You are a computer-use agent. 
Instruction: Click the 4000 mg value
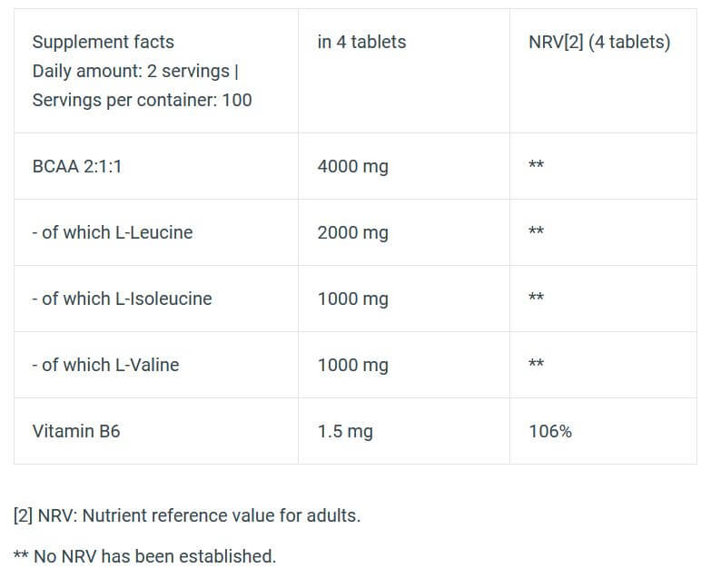[x=352, y=166]
